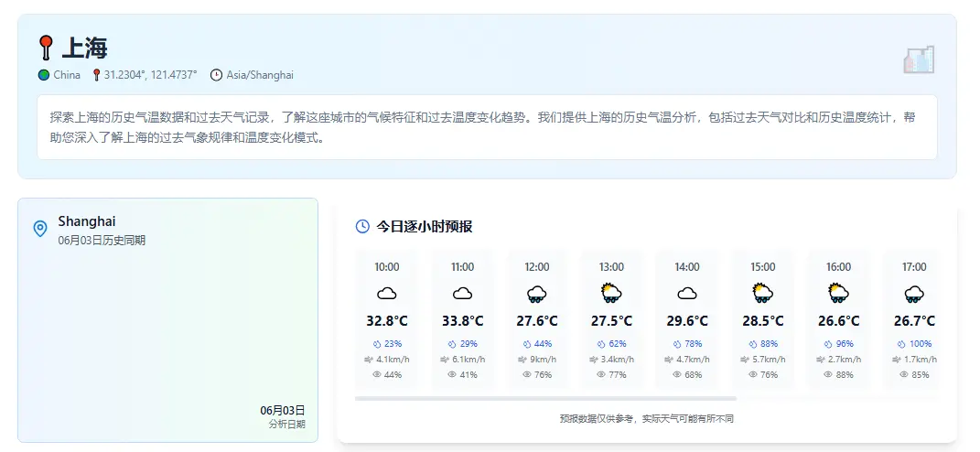Click the 78% precipitation value
The image size is (980, 452).
pyautogui.click(x=693, y=344)
